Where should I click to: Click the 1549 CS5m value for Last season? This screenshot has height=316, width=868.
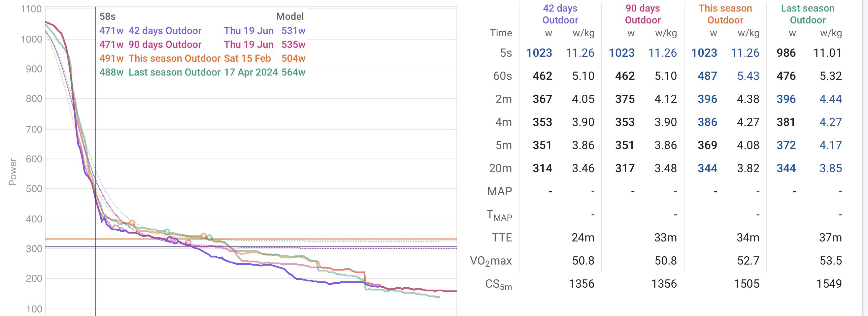point(829,284)
